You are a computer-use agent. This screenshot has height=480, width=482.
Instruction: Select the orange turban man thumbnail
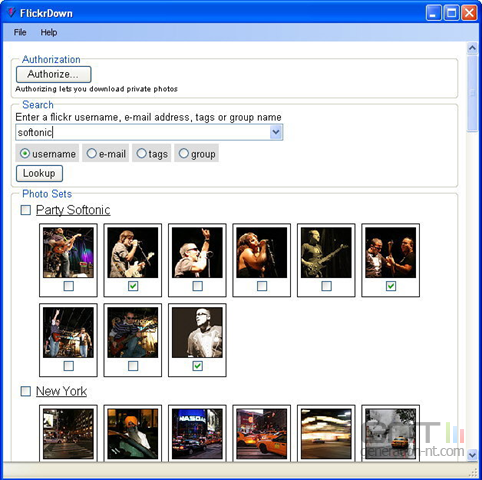(133, 434)
